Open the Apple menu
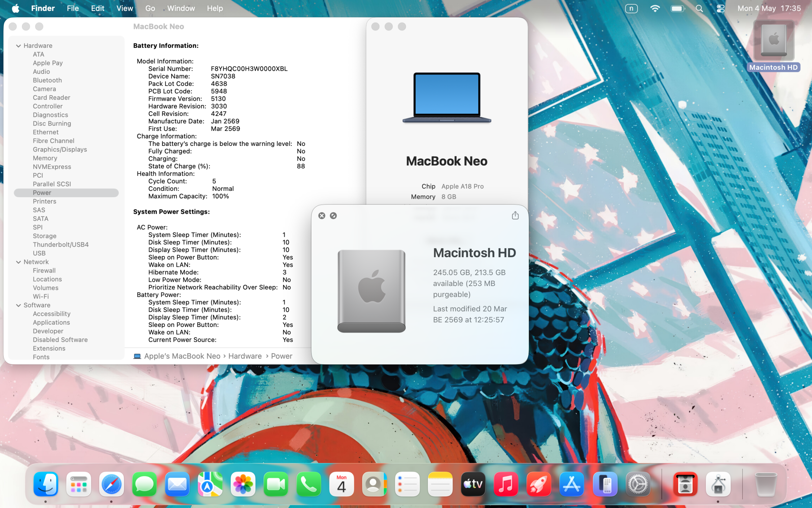The image size is (812, 508). coord(16,8)
